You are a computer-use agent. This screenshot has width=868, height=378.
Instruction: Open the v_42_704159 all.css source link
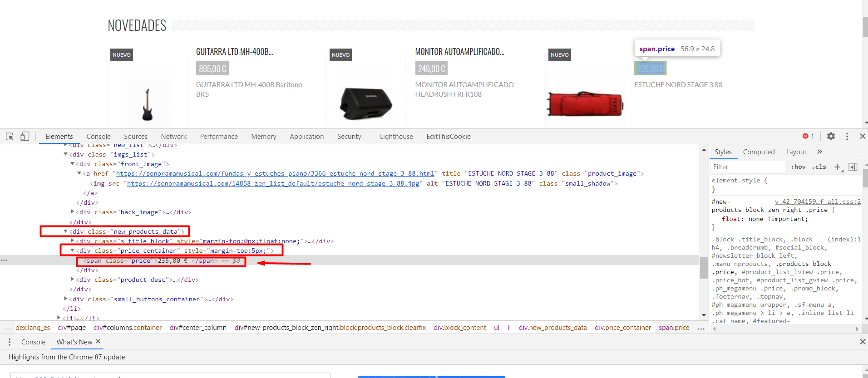click(x=818, y=201)
